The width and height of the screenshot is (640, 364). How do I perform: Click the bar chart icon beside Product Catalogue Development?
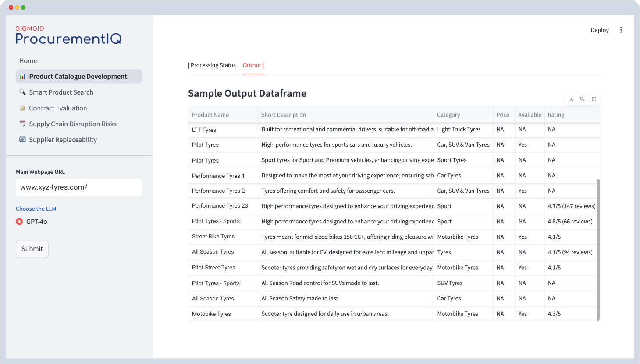click(x=22, y=77)
